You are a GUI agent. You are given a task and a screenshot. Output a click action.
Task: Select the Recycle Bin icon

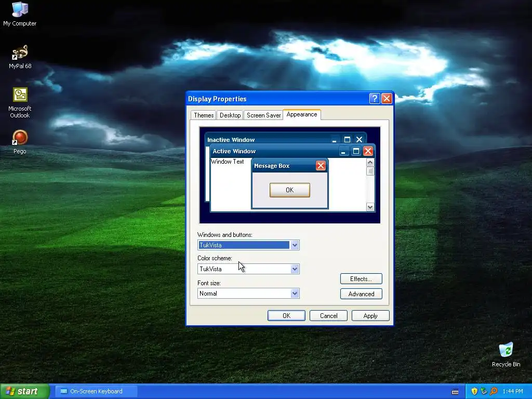[x=506, y=354]
